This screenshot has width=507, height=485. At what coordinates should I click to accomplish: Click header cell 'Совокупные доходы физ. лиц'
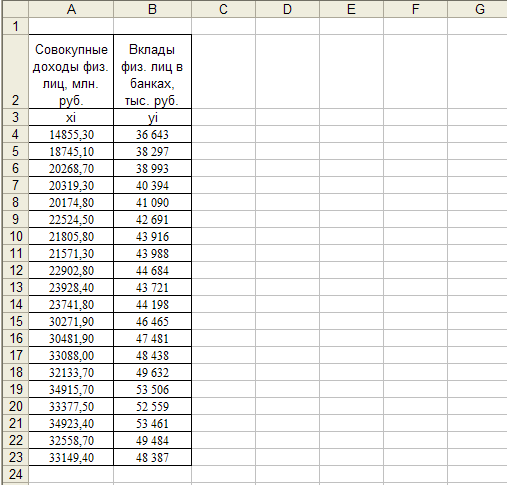71,71
